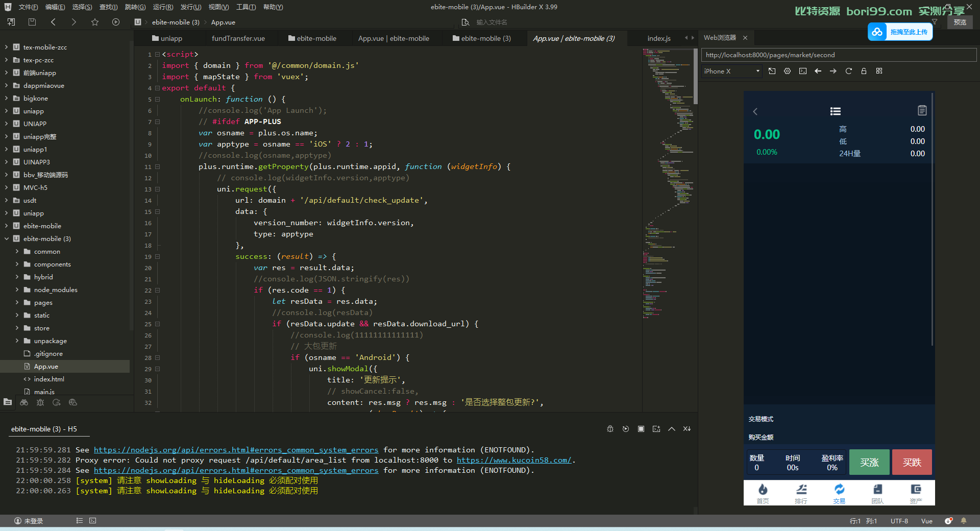Expand the common folder

click(x=17, y=251)
